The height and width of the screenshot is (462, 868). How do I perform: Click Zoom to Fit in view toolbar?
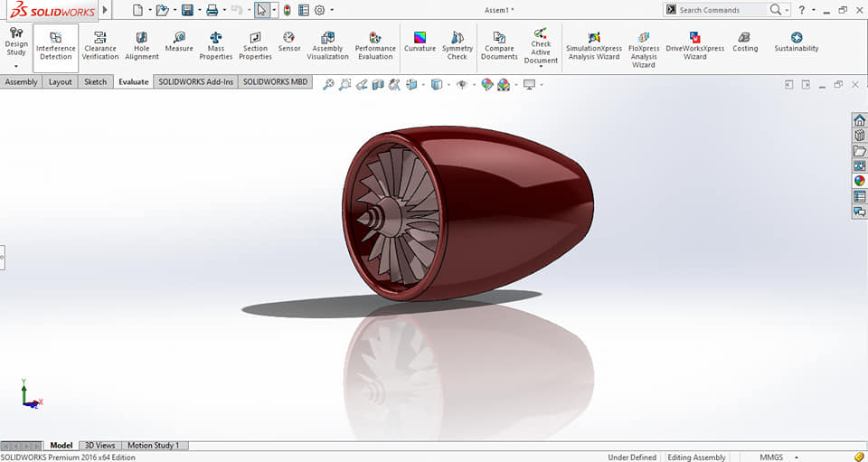[328, 85]
